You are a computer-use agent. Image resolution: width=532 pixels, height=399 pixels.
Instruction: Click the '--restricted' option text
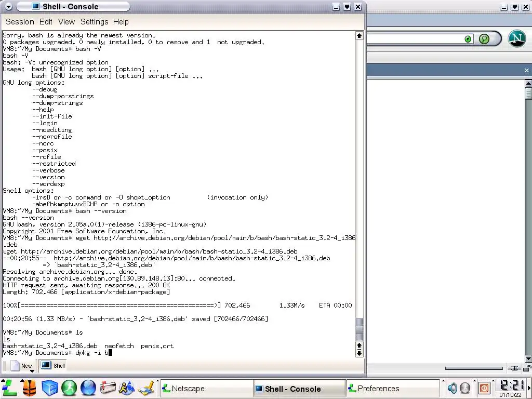(x=54, y=164)
